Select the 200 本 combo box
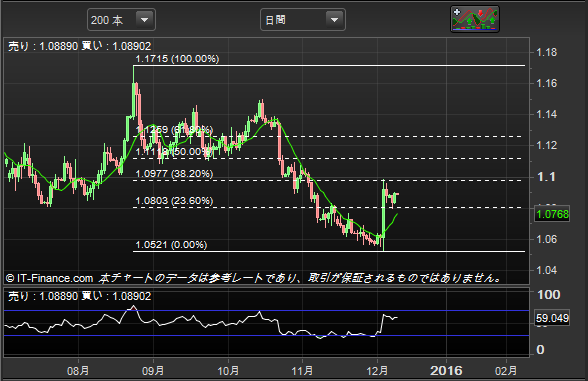 coord(121,20)
